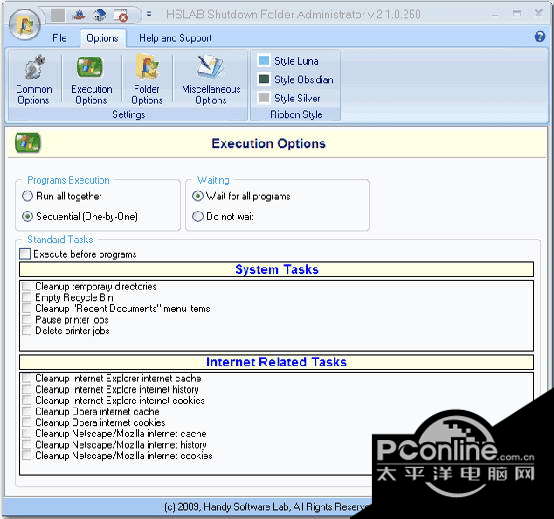Open the File menu tab

pyautogui.click(x=59, y=38)
